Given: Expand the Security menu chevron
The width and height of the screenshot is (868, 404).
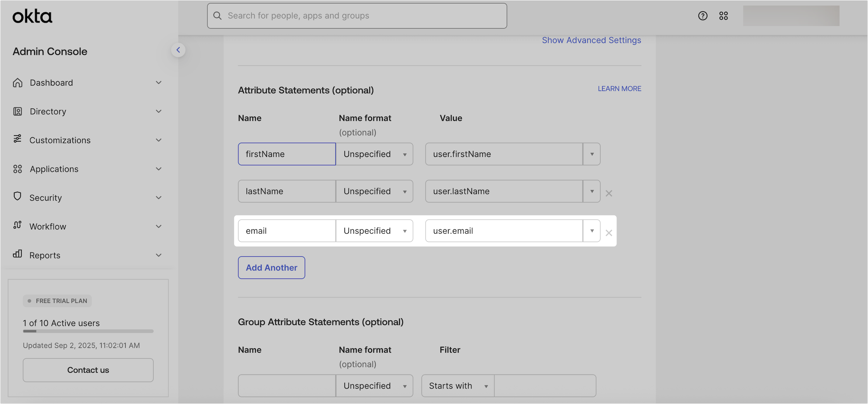Looking at the screenshot, I should tap(159, 198).
